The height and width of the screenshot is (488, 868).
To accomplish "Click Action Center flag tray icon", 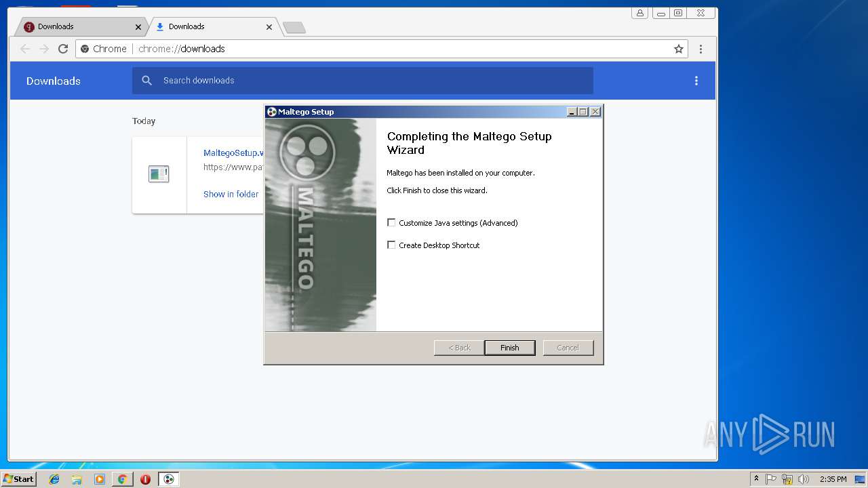I will [x=771, y=479].
